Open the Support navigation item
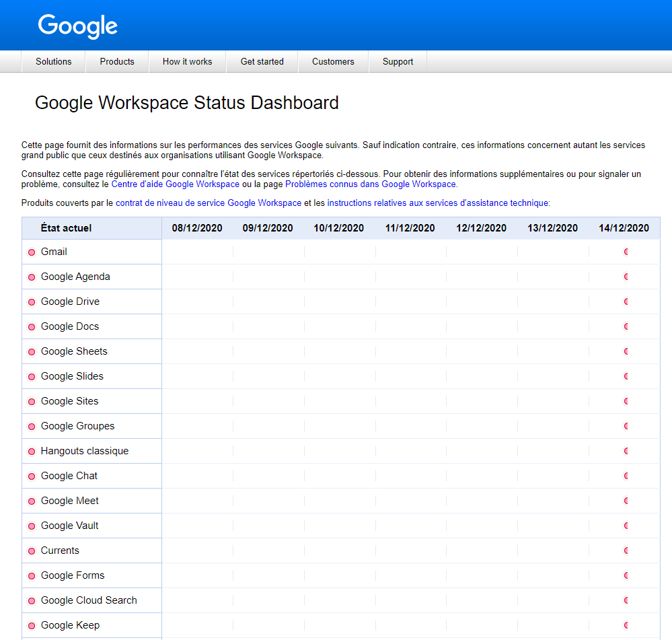The image size is (672, 640). click(398, 61)
